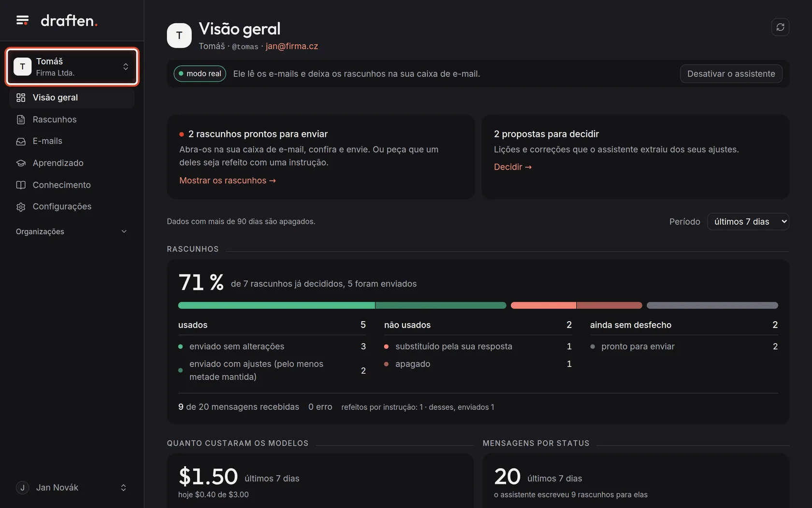Screen dimensions: 812x508
Task: Click the 20 messages count
Action: pyautogui.click(x=507, y=477)
